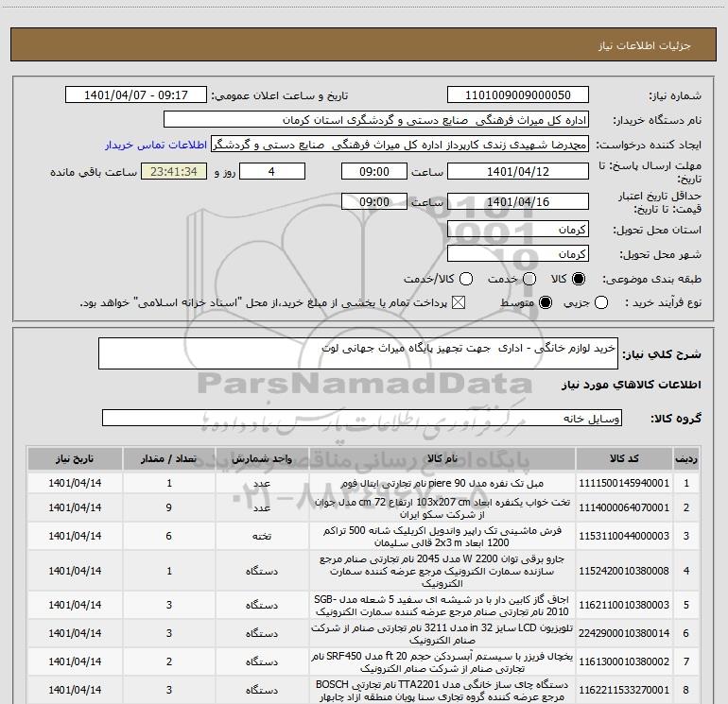Open the اطلاعات تماس خریدار link

click(156, 145)
